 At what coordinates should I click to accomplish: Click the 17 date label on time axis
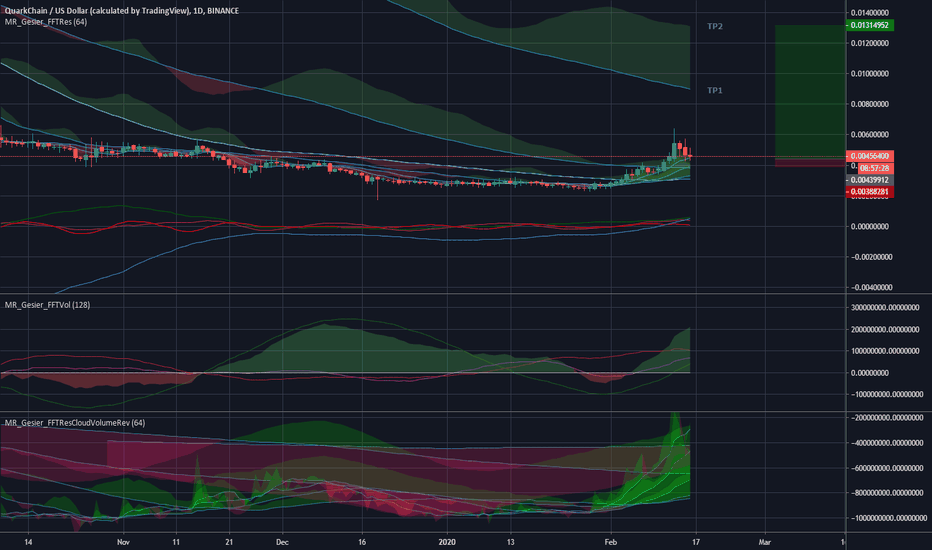696,542
